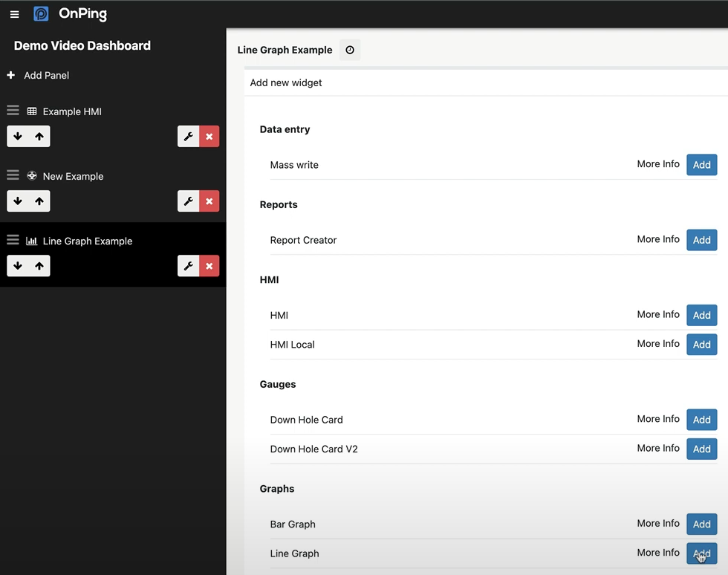Add the Mass write widget
The height and width of the screenshot is (575, 728).
701,165
